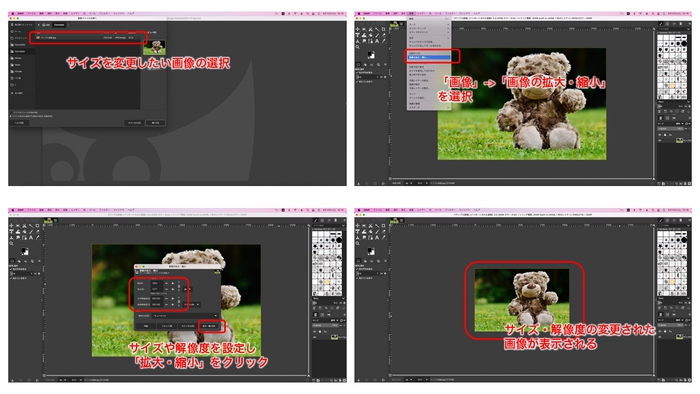700x394 pixels.
Task: Select the Zoom tool in resized-image screenshot toolbox
Action: coord(358,244)
